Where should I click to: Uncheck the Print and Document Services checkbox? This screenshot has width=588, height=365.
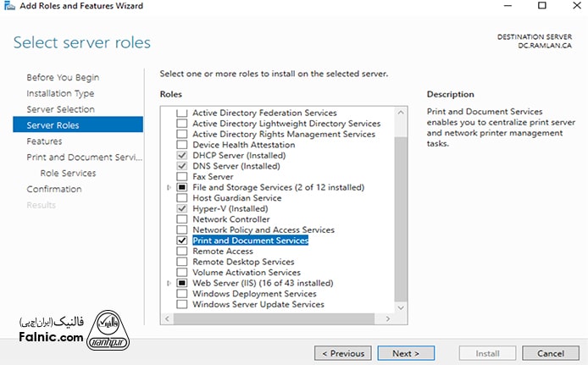[x=181, y=241]
